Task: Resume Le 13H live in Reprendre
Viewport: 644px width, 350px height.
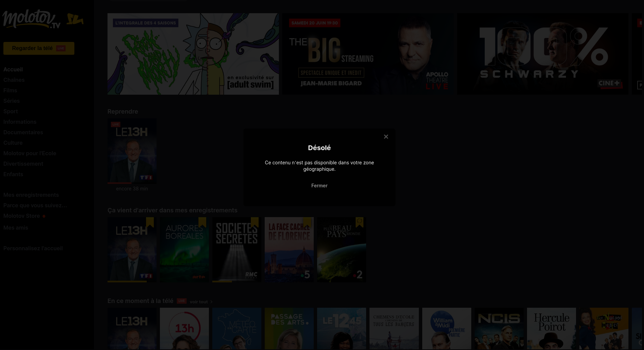Action: [x=132, y=150]
